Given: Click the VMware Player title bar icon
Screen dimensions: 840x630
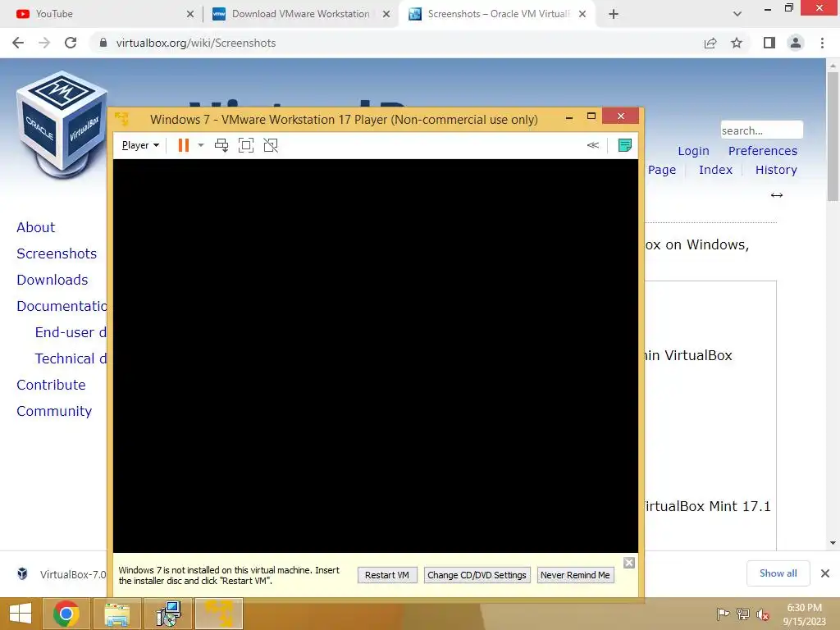Looking at the screenshot, I should (x=121, y=119).
